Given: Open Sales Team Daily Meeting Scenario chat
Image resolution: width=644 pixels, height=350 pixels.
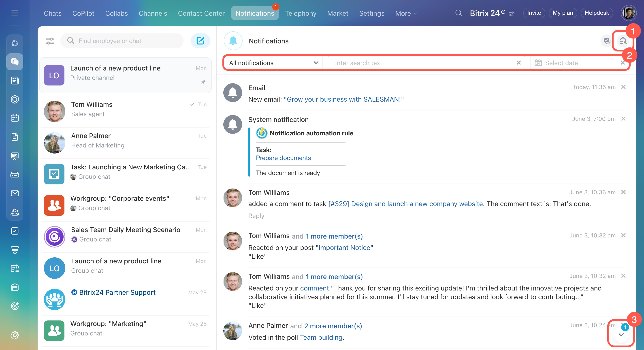Looking at the screenshot, I should coord(126,237).
